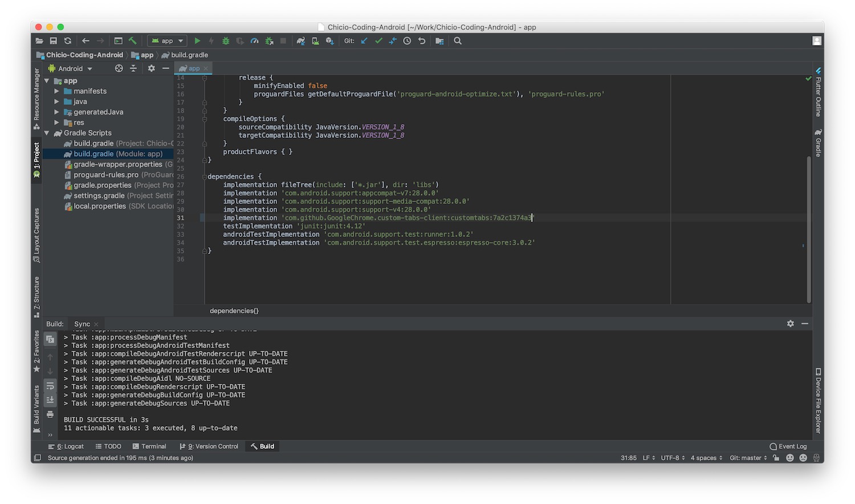
Task: Expand the manifests folder
Action: 56,91
